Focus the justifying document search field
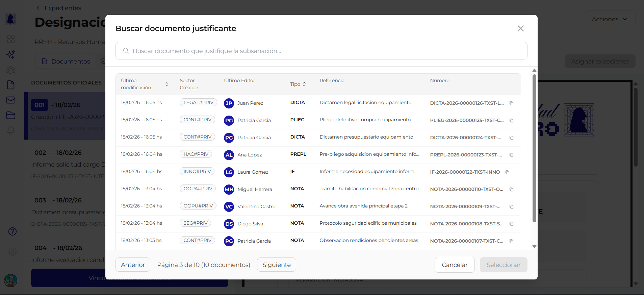Viewport: 644px width, 295px height. (321, 51)
